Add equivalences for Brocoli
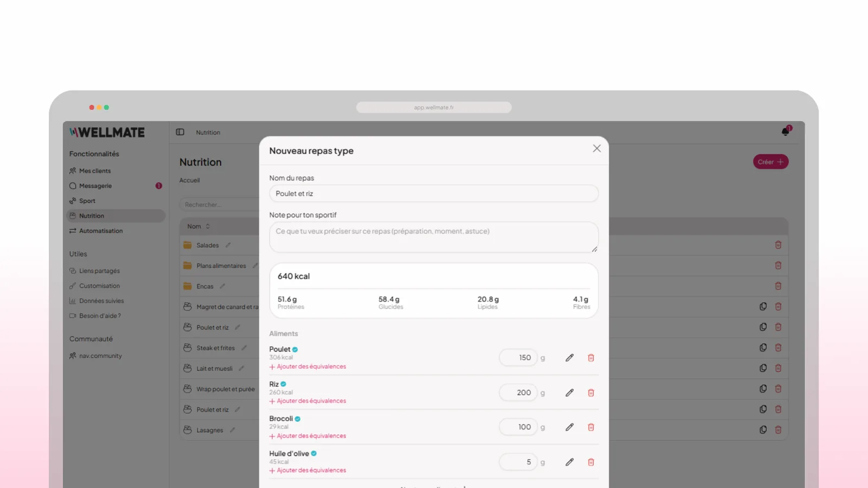868x488 pixels. (x=308, y=436)
